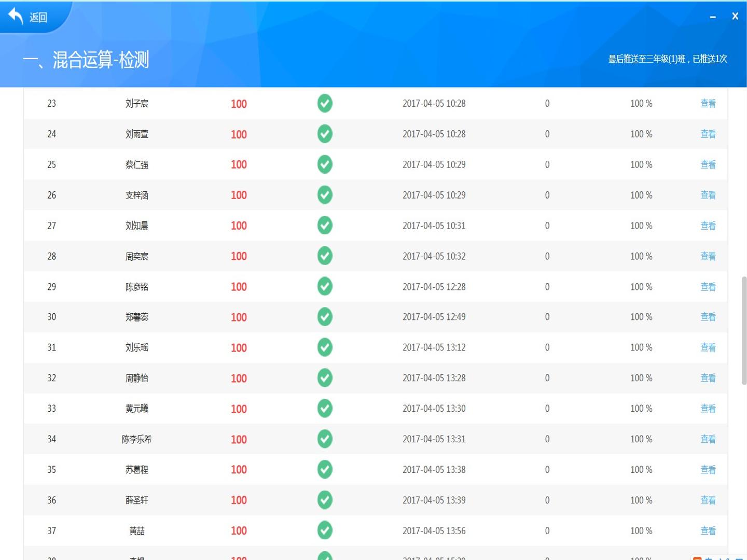Minimize the window
The image size is (747, 560).
click(x=713, y=17)
